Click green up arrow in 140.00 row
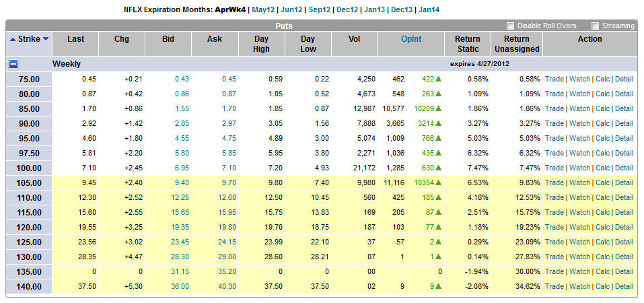The image size is (644, 303). point(439,286)
